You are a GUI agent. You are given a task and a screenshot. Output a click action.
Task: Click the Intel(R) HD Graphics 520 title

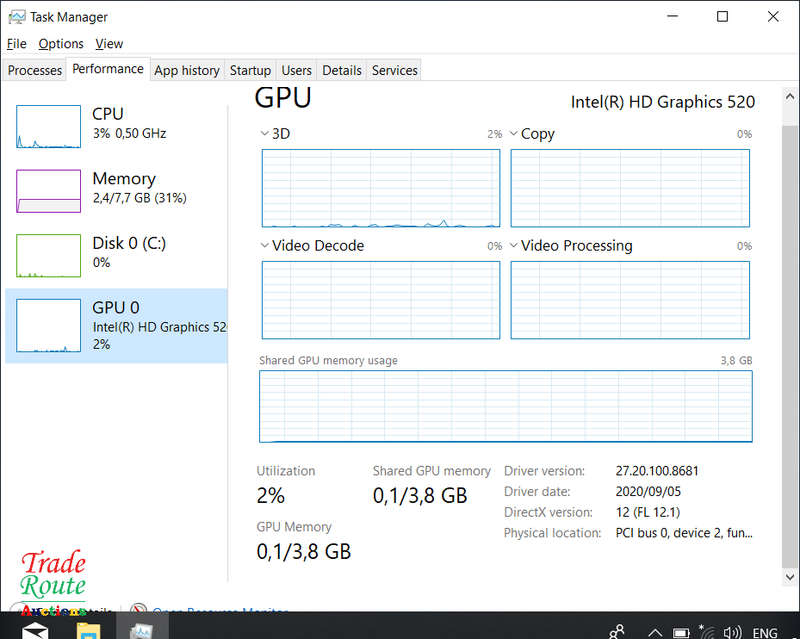pyautogui.click(x=663, y=102)
